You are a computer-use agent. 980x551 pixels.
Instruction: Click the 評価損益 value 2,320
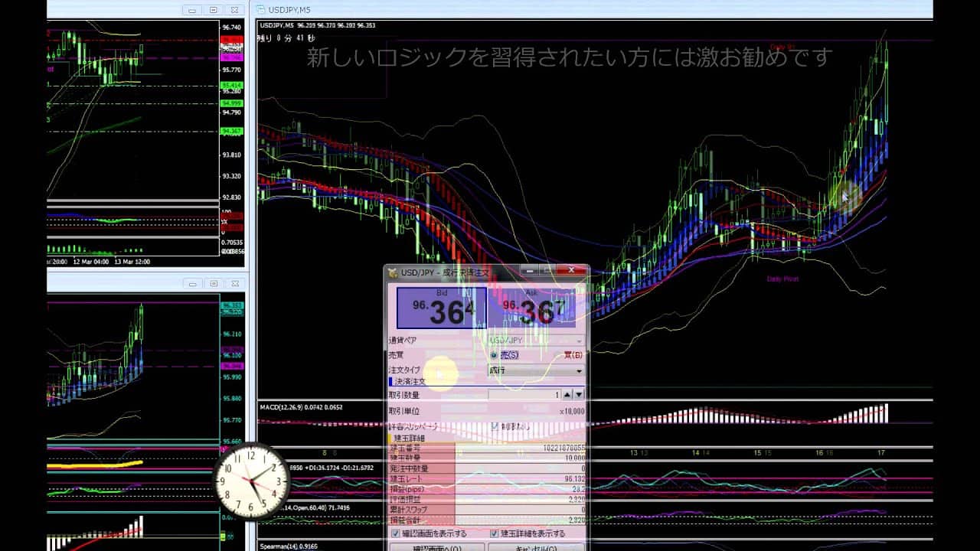click(x=577, y=500)
